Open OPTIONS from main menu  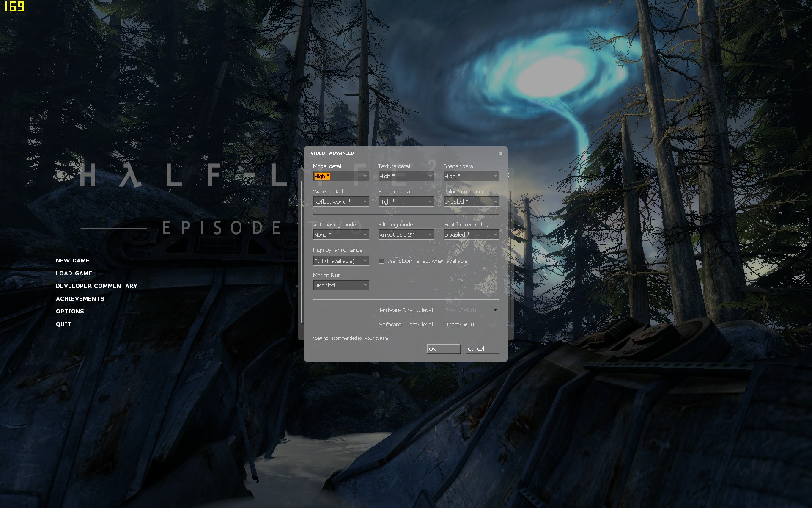[70, 311]
